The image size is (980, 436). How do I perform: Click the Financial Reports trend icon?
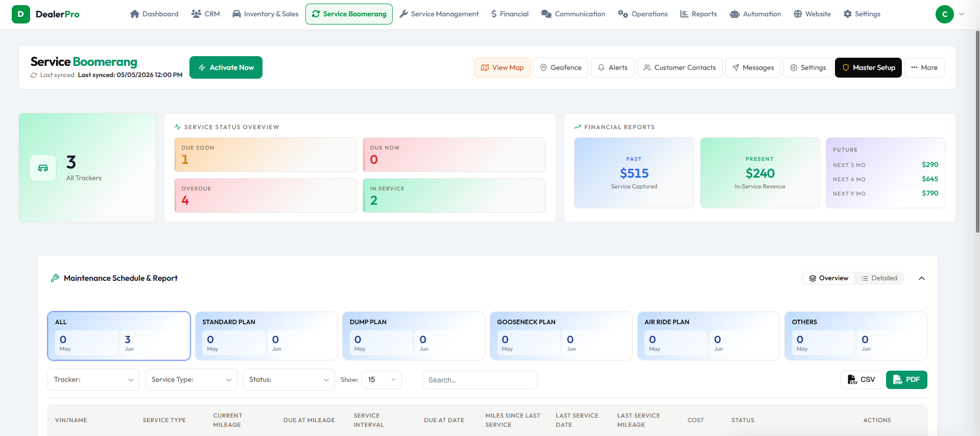click(x=578, y=127)
